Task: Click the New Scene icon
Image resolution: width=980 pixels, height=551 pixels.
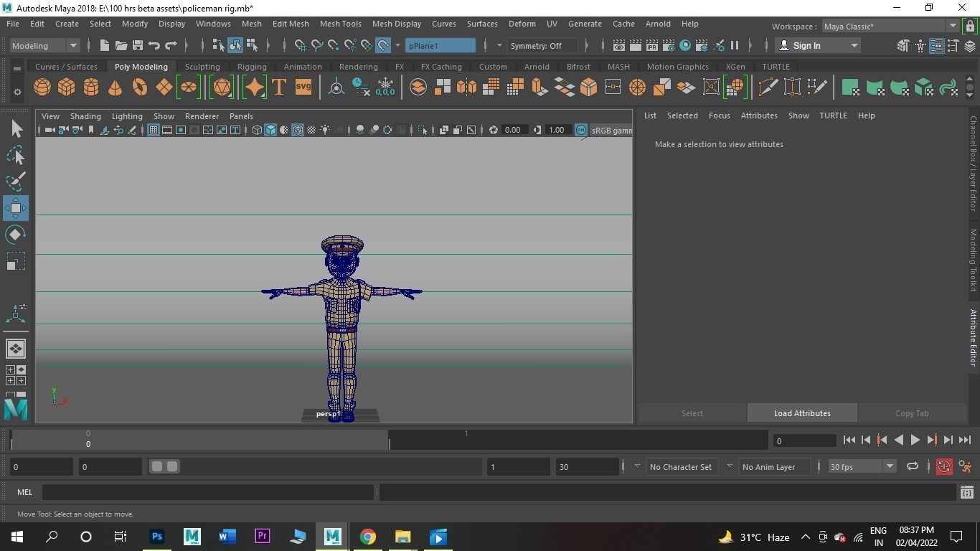Action: 105,45
